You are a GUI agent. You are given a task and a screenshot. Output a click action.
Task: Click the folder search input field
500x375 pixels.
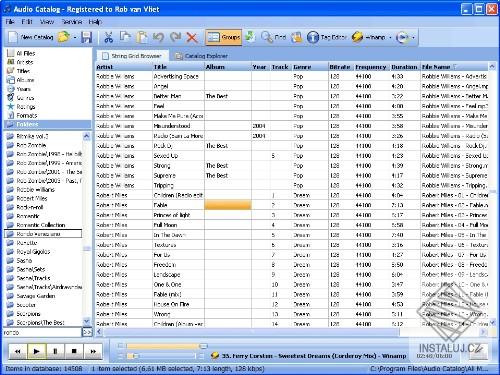pyautogui.click(x=42, y=332)
